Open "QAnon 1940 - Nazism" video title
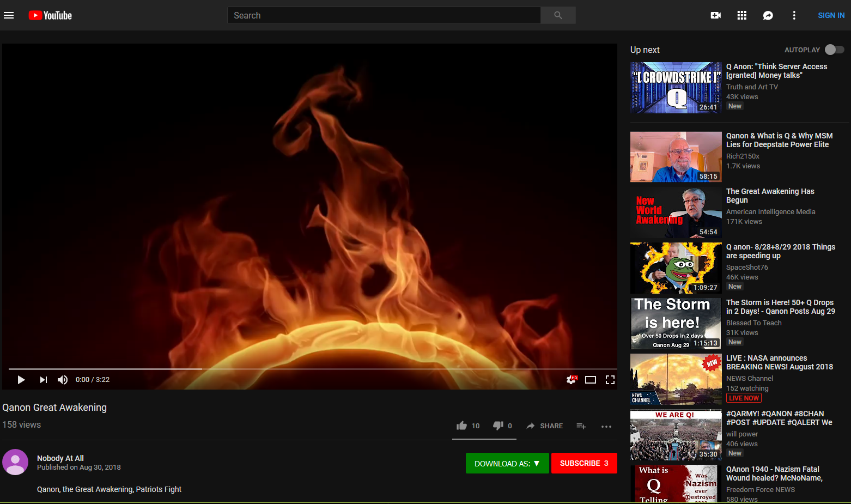 point(774,473)
